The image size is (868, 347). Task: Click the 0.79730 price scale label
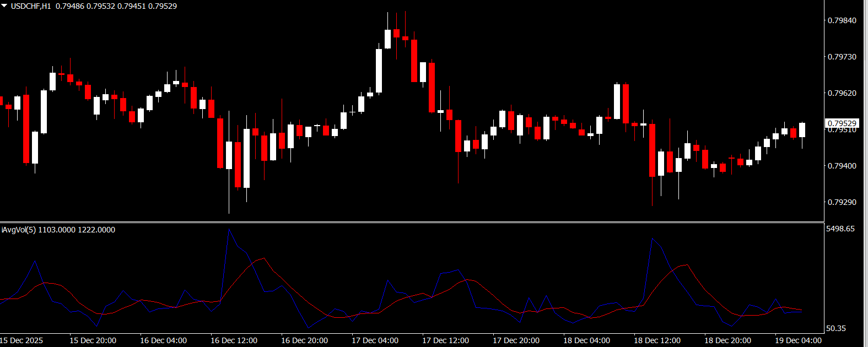[842, 57]
